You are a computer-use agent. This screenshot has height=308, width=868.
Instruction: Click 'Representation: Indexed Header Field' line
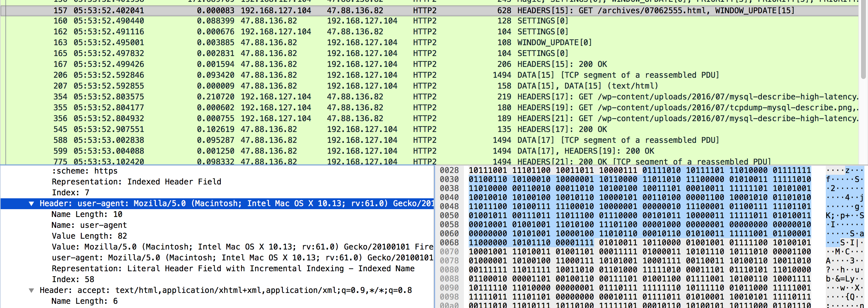136,182
